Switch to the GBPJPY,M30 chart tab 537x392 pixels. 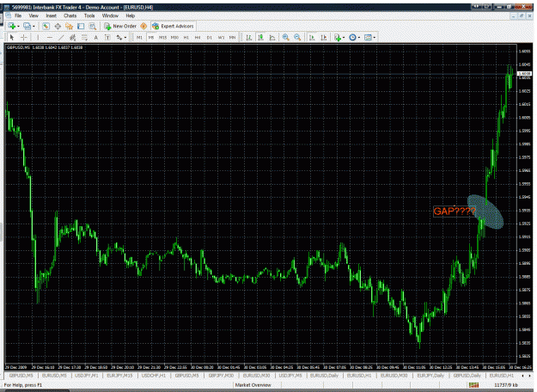[221, 376]
